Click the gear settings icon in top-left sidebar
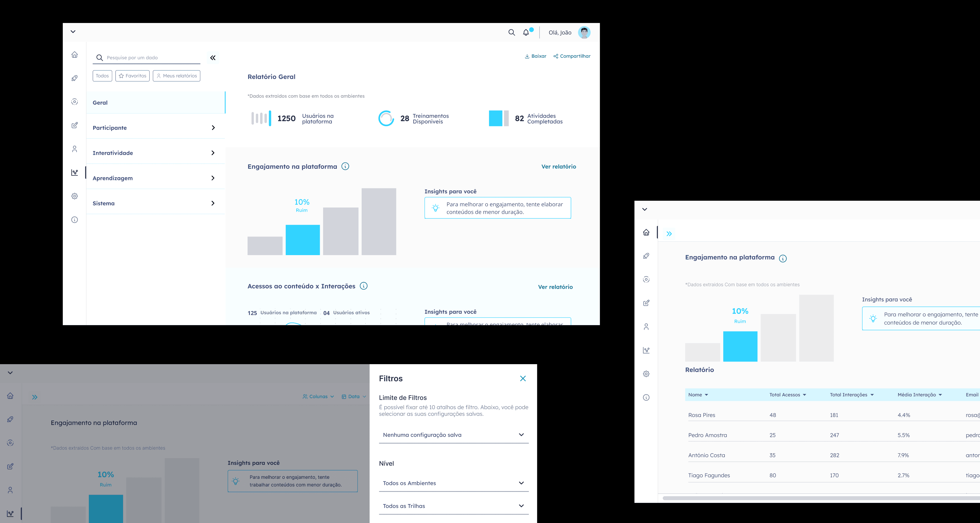 75,196
